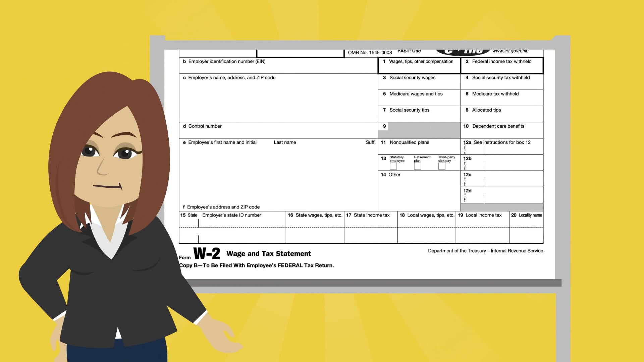The image size is (644, 362).
Task: Click the FAST! Use text
Action: [x=409, y=51]
